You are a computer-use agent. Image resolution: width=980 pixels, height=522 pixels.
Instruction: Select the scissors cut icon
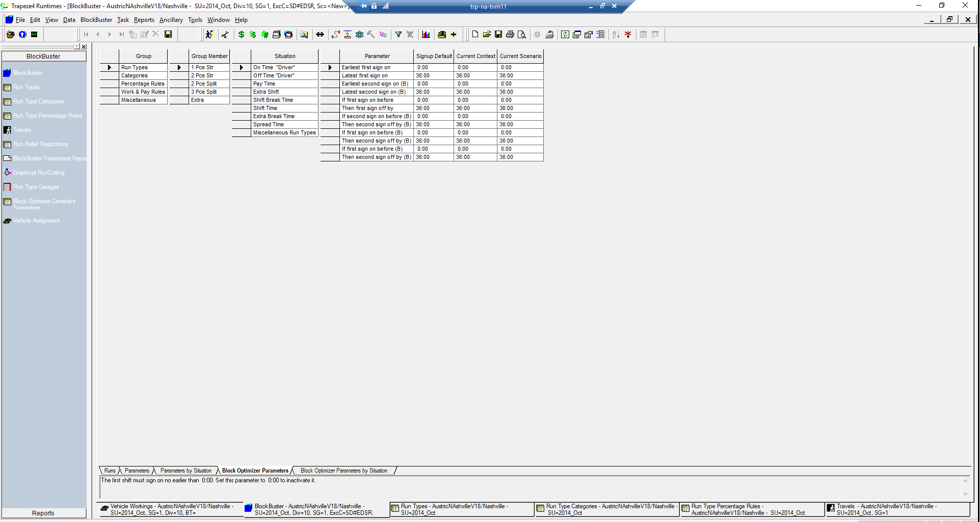point(225,34)
